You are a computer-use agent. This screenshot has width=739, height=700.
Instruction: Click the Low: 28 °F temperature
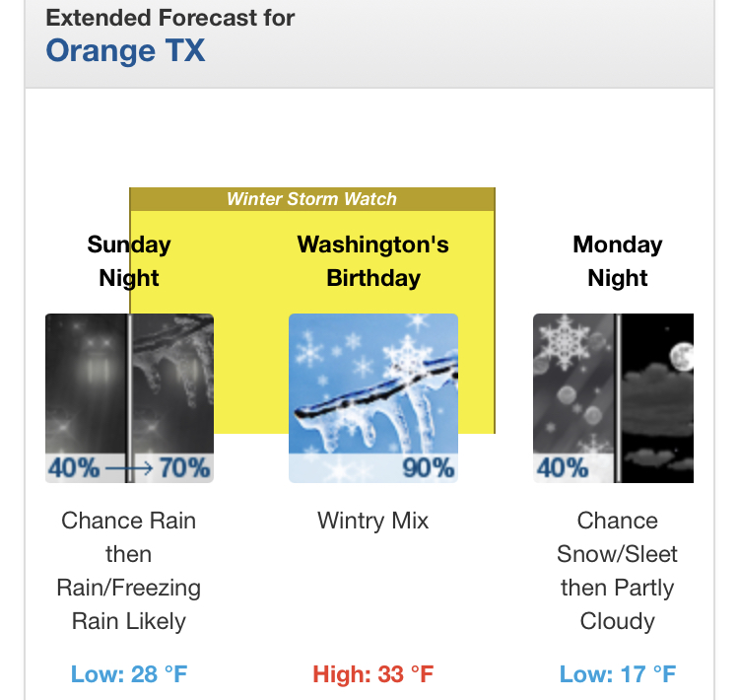129,674
